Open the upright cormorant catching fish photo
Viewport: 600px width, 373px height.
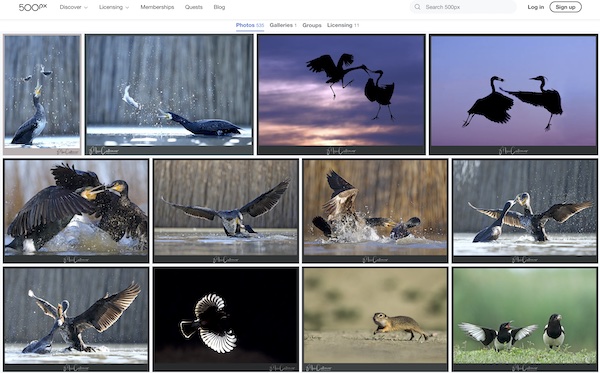pos(42,94)
